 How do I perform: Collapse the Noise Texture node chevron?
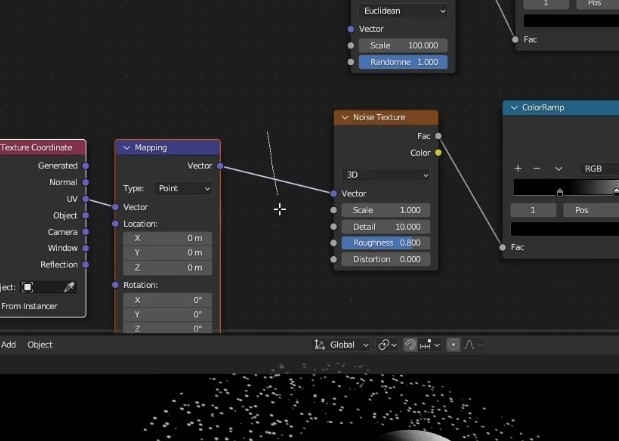[345, 118]
